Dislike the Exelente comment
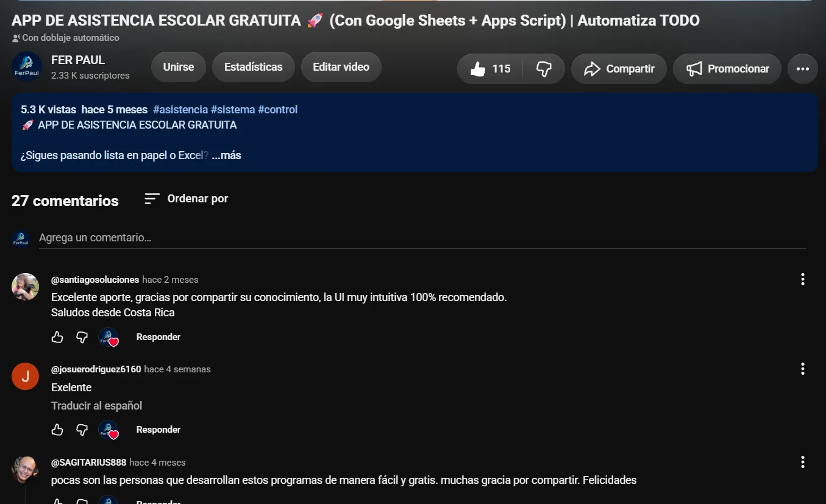This screenshot has height=504, width=826. 82,430
